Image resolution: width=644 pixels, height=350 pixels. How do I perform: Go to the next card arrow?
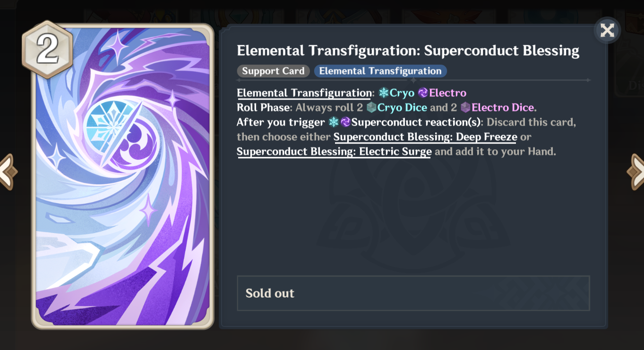[636, 171]
